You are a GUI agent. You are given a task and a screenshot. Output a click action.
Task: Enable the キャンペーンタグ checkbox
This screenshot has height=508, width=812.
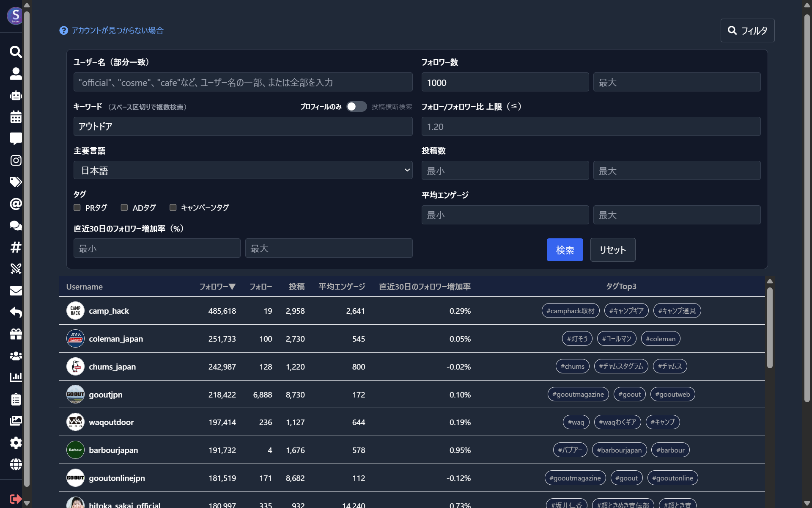coord(173,207)
